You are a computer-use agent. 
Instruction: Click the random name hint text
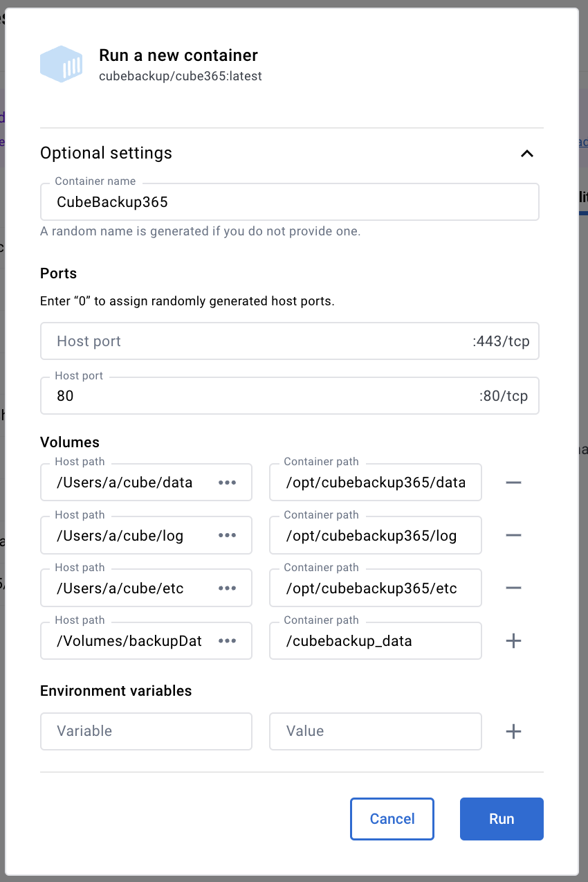tap(201, 231)
